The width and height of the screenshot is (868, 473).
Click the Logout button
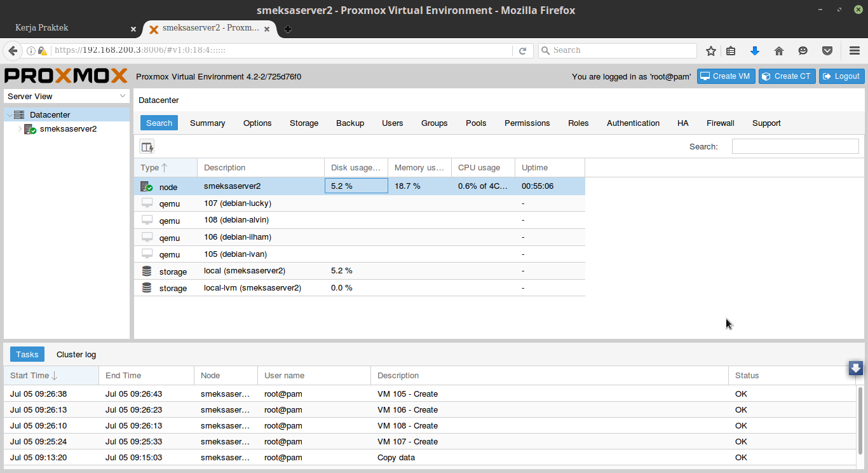841,76
